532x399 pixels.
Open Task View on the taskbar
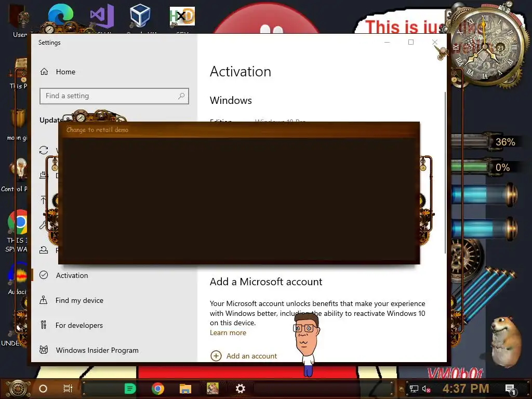pos(68,389)
